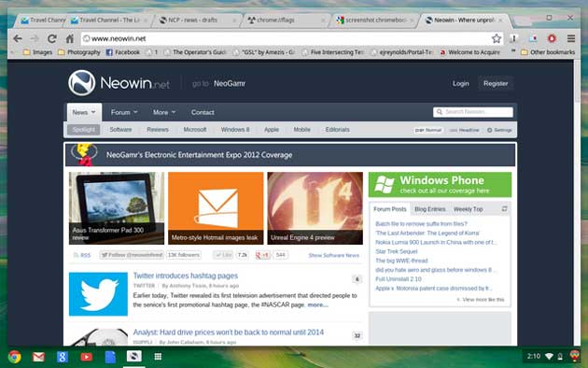588x368 pixels.
Task: Select the Blog Entries tab
Action: (429, 209)
